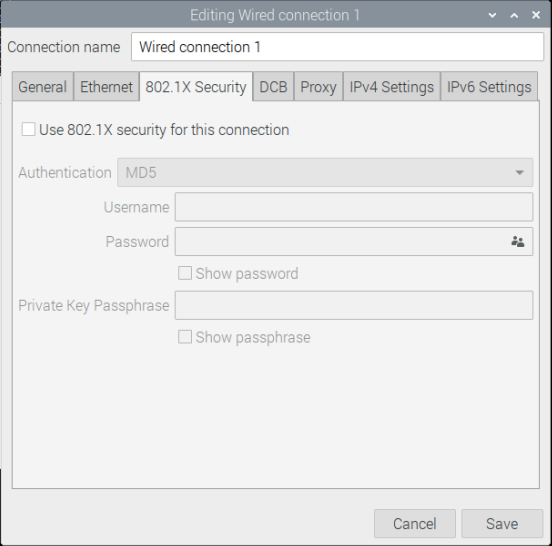
Task: Click the password storage options icon
Action: (x=518, y=241)
